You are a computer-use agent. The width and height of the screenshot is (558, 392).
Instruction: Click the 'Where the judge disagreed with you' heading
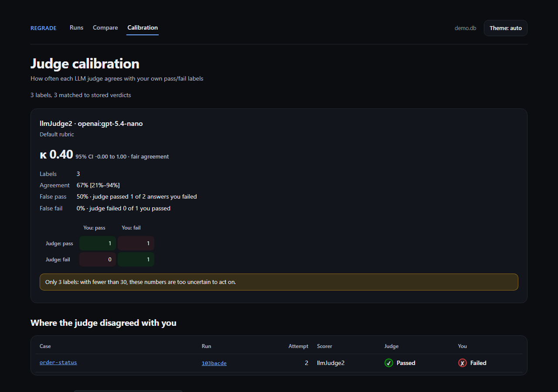pos(103,323)
